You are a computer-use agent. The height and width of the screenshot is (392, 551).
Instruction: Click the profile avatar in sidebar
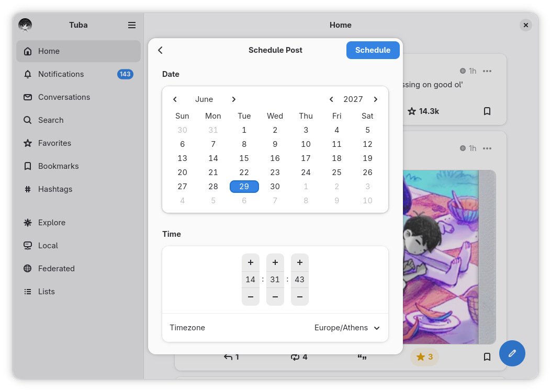[x=25, y=25]
